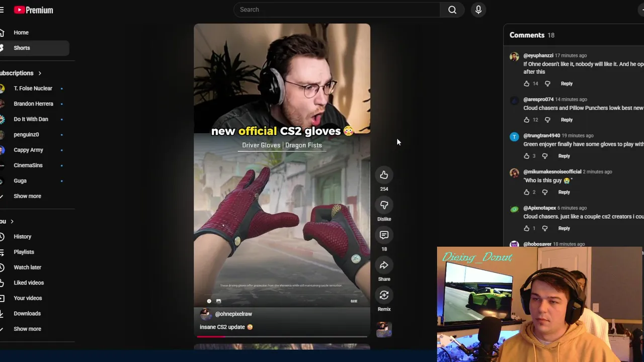Screen dimensions: 644x362
Task: Show more items under Downloads
Action: 27,329
